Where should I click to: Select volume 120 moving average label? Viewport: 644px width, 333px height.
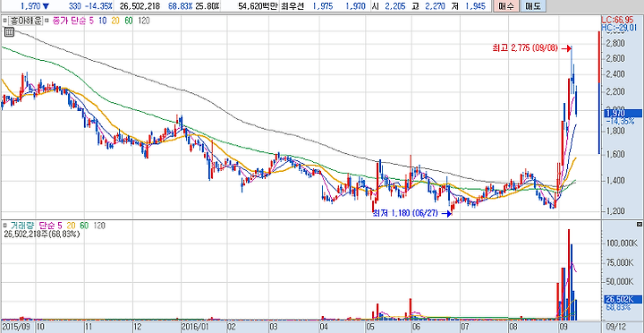[x=99, y=226]
